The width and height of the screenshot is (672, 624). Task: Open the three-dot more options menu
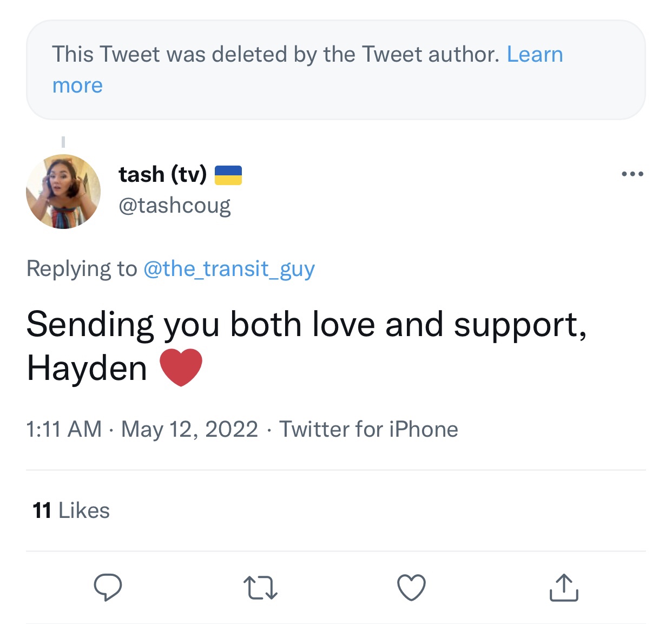632,174
